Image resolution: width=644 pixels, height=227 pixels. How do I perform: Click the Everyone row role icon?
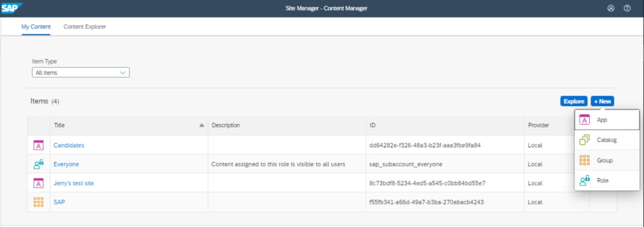click(x=38, y=164)
